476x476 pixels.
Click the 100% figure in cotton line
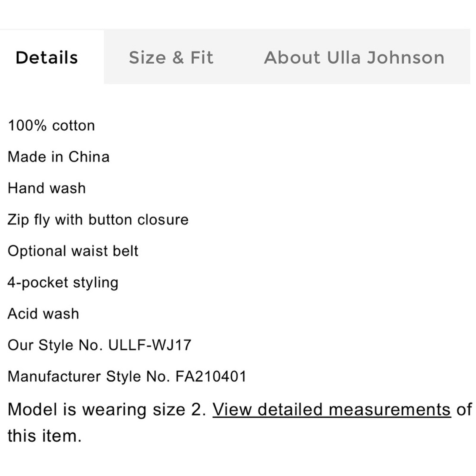tap(27, 126)
